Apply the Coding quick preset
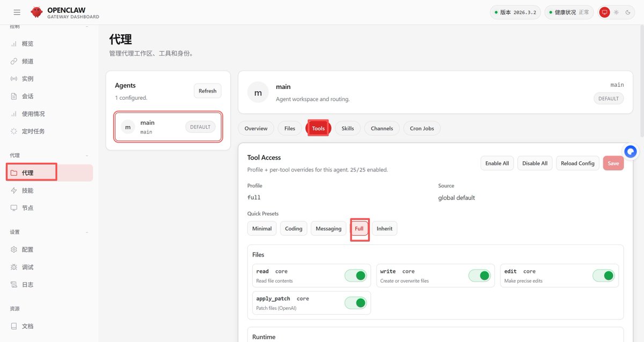 coord(294,228)
